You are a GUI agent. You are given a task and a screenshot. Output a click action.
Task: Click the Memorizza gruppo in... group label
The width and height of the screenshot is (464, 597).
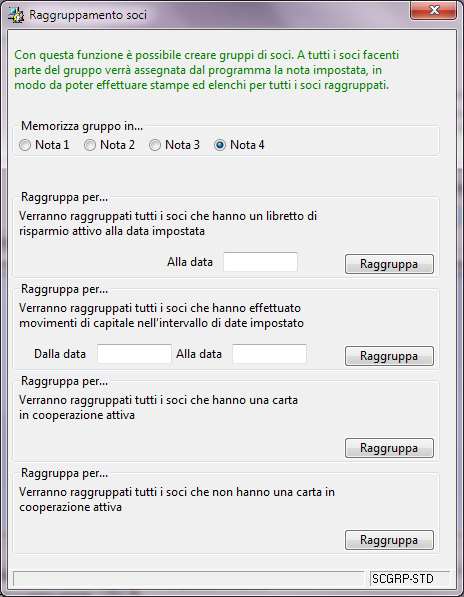82,126
